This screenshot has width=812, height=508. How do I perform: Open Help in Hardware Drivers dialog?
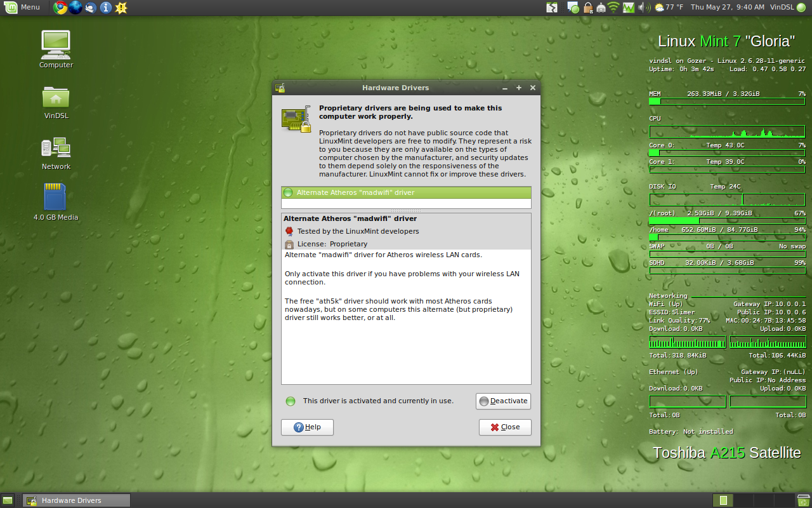point(307,427)
